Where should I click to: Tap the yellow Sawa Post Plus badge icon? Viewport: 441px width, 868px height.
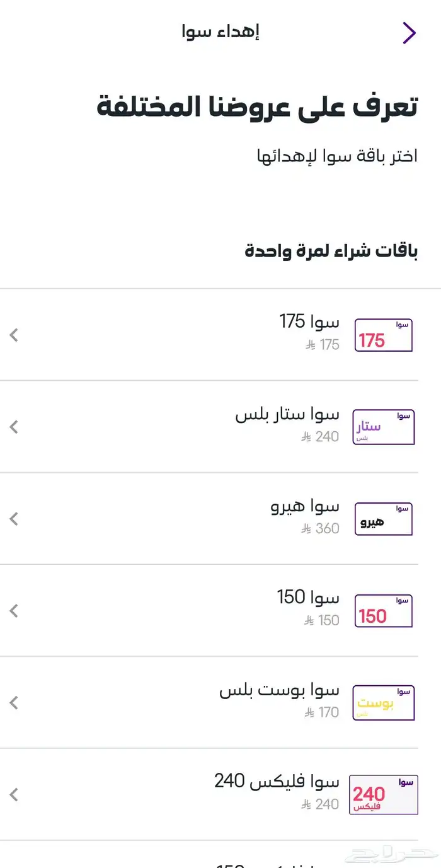[383, 702]
